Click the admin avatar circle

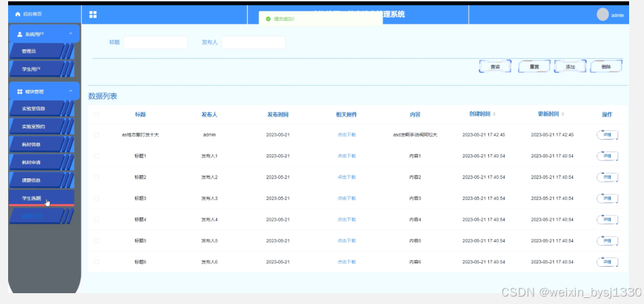(x=603, y=14)
